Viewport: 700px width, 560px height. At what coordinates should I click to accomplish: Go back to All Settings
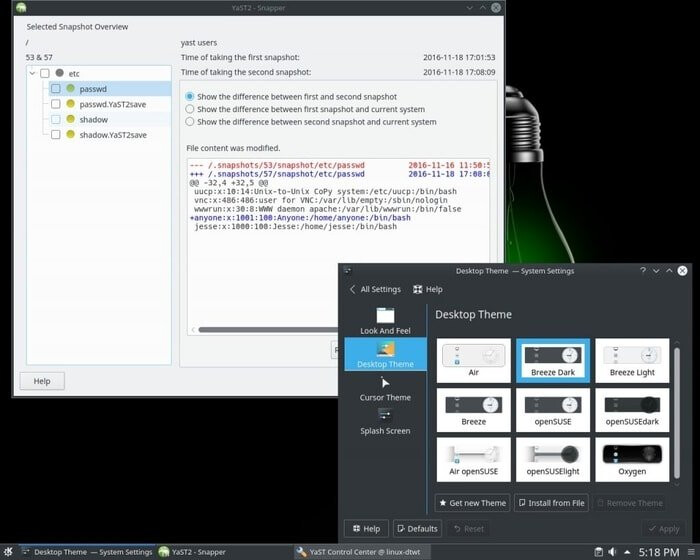pos(375,289)
